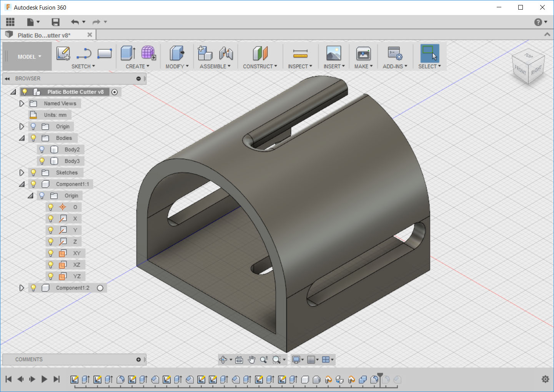Toggle visibility of Body3
Image resolution: width=554 pixels, height=392 pixels.
tap(42, 161)
